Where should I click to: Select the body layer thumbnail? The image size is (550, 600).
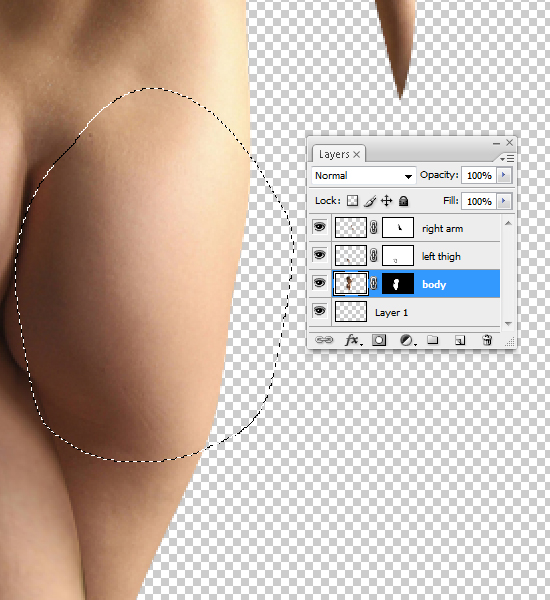(351, 284)
